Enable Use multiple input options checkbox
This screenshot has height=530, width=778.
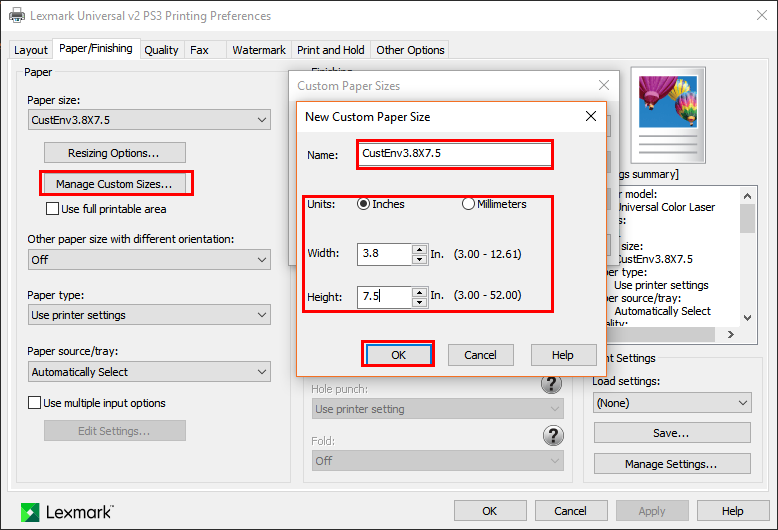(34, 402)
